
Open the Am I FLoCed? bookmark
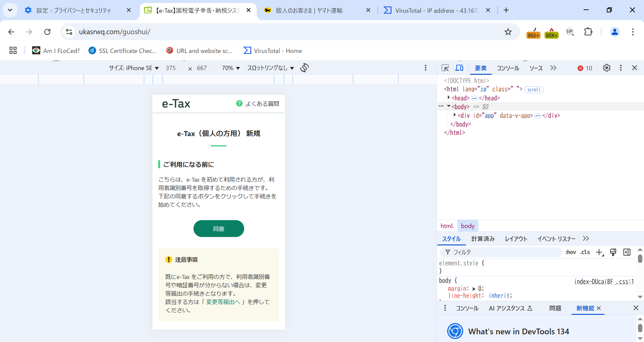(x=56, y=51)
